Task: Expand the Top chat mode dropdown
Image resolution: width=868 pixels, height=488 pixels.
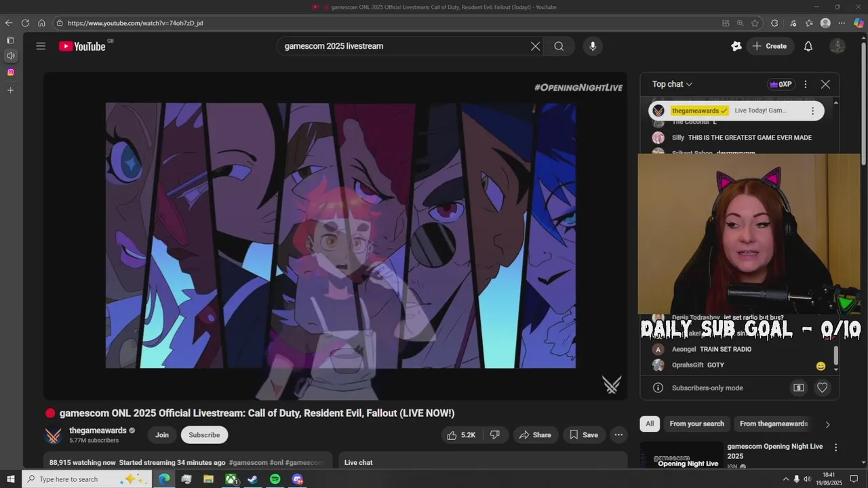Action: tap(672, 84)
